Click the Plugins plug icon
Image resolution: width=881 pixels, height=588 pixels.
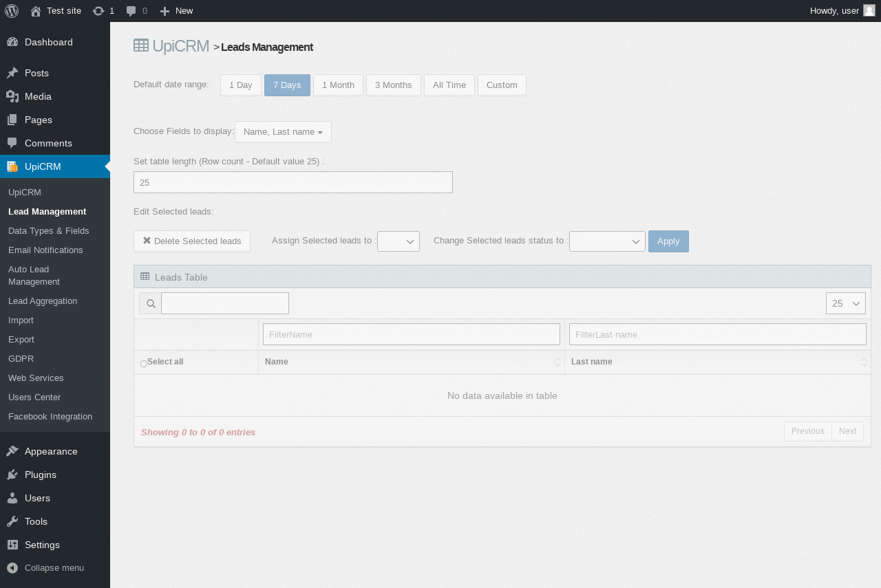(12, 475)
